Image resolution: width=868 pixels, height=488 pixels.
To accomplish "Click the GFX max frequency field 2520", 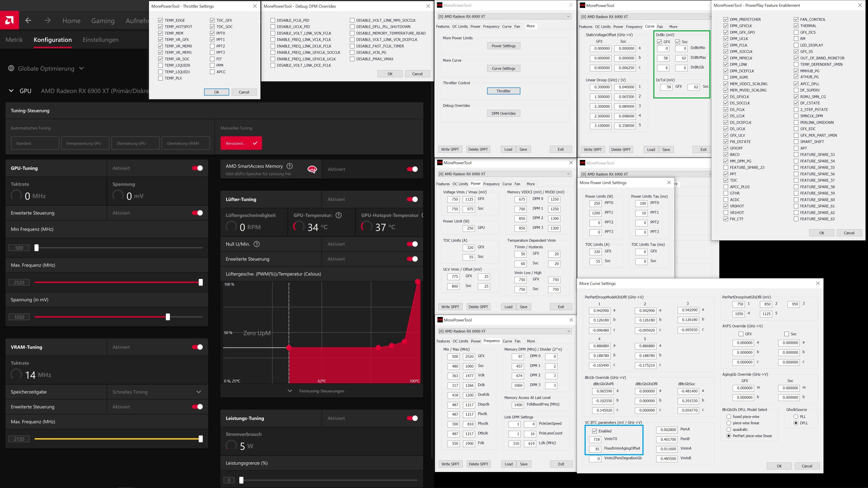I will [x=469, y=356].
